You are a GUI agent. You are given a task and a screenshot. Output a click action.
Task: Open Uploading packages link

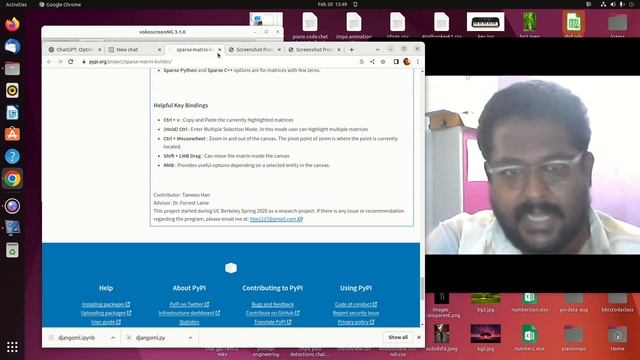(106, 313)
